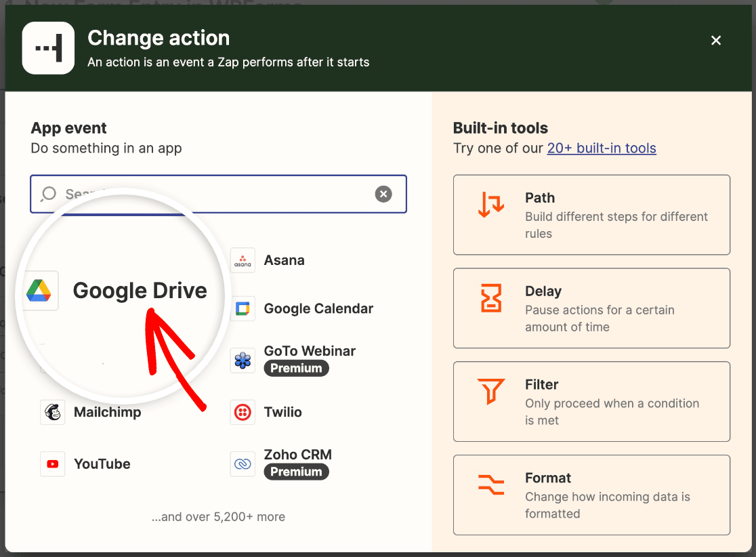Click the Mailchimp monkey icon

(x=53, y=412)
